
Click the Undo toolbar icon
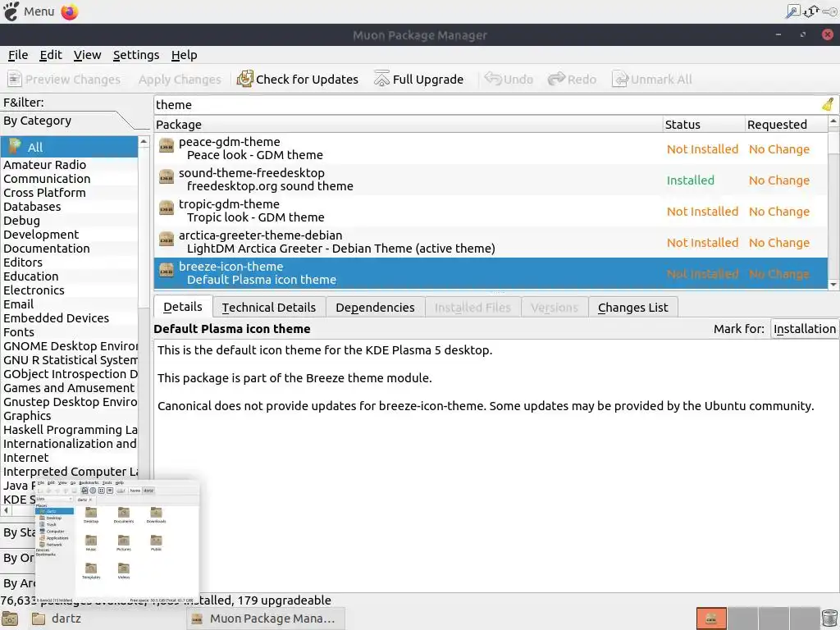[x=492, y=79]
